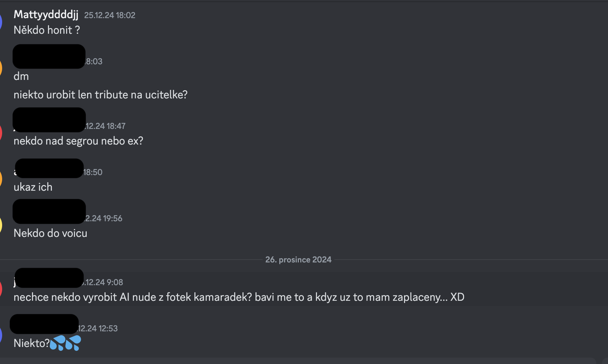This screenshot has height=364, width=608.
Task: Click the redacted username of the 12:53 message
Action: (44, 324)
